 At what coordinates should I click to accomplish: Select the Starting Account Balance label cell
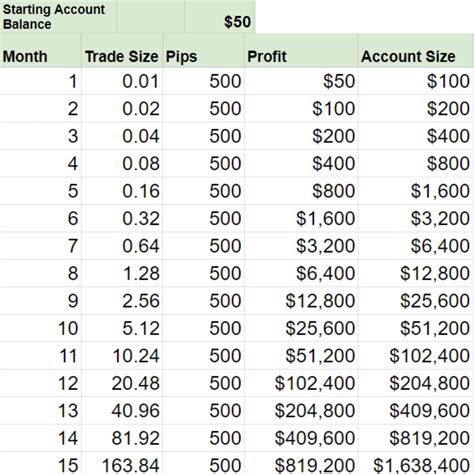tap(58, 17)
